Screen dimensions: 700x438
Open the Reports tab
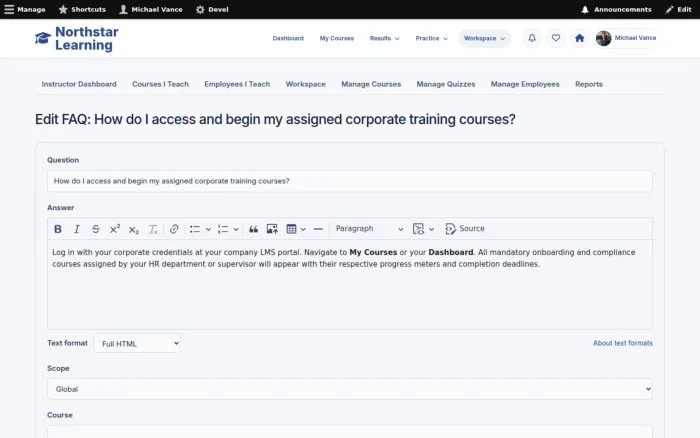[x=588, y=84]
